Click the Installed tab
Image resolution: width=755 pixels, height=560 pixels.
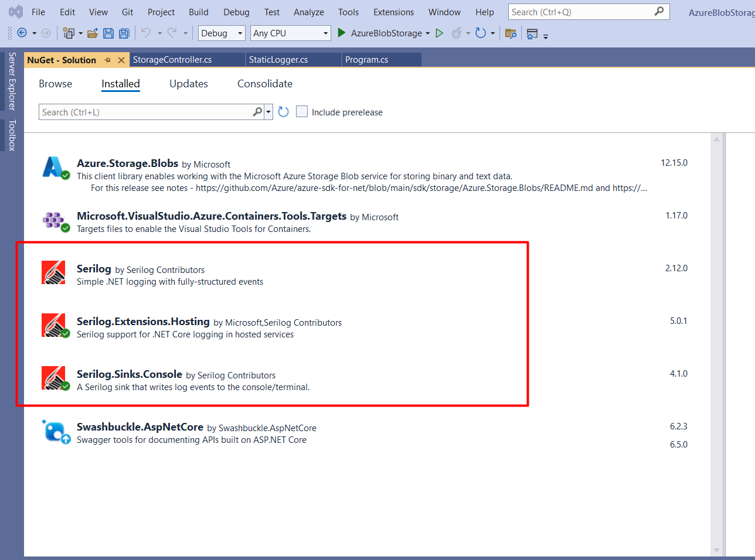click(121, 84)
